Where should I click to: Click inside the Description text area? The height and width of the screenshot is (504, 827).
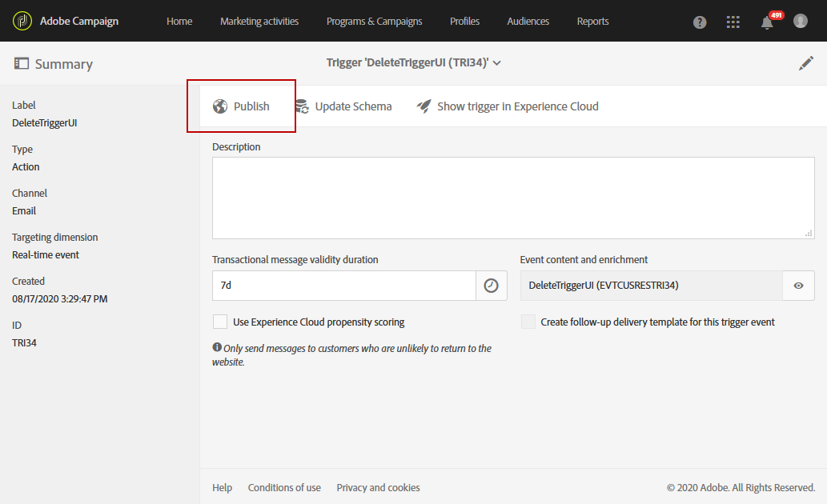(x=513, y=198)
